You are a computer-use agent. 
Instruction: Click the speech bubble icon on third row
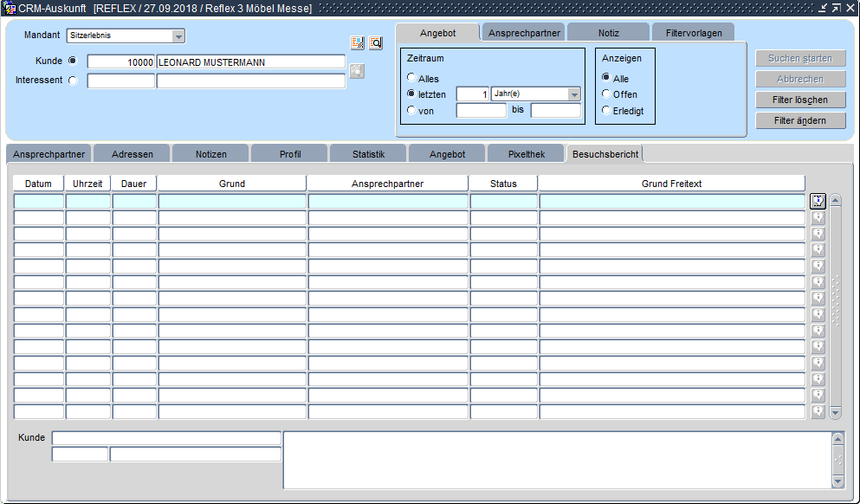818,234
